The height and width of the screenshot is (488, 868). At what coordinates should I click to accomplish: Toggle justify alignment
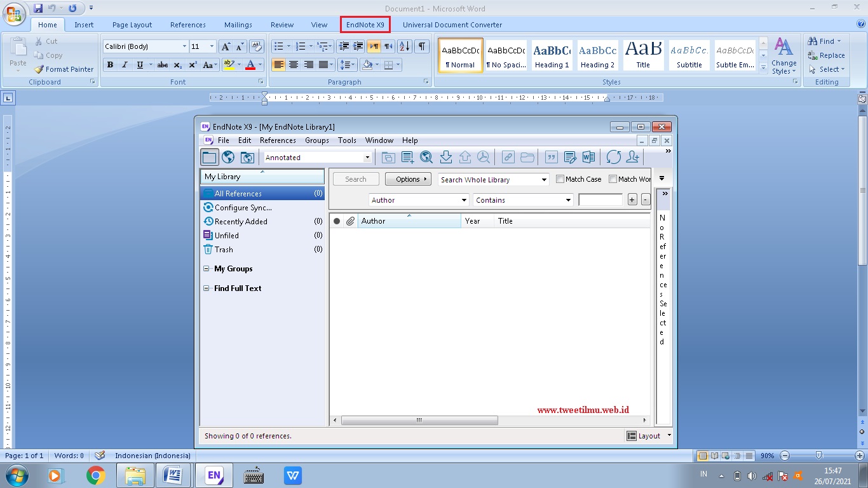point(323,65)
